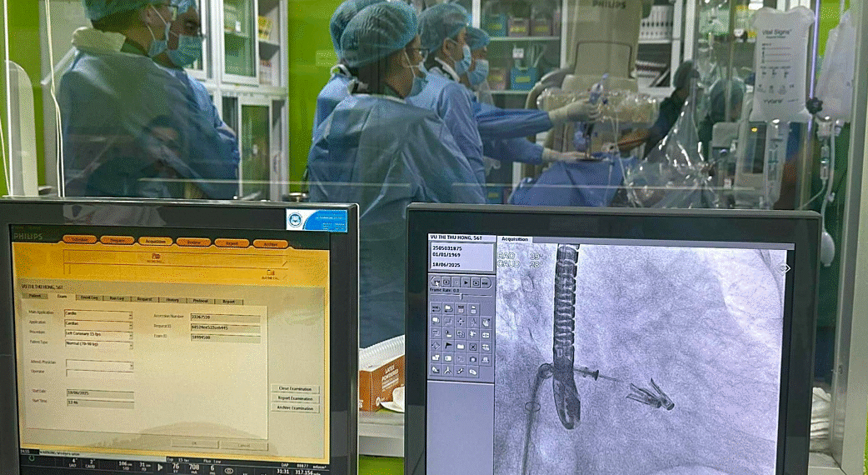Image resolution: width=868 pixels, height=475 pixels.
Task: Click the Operator input field
Action: 99,374
